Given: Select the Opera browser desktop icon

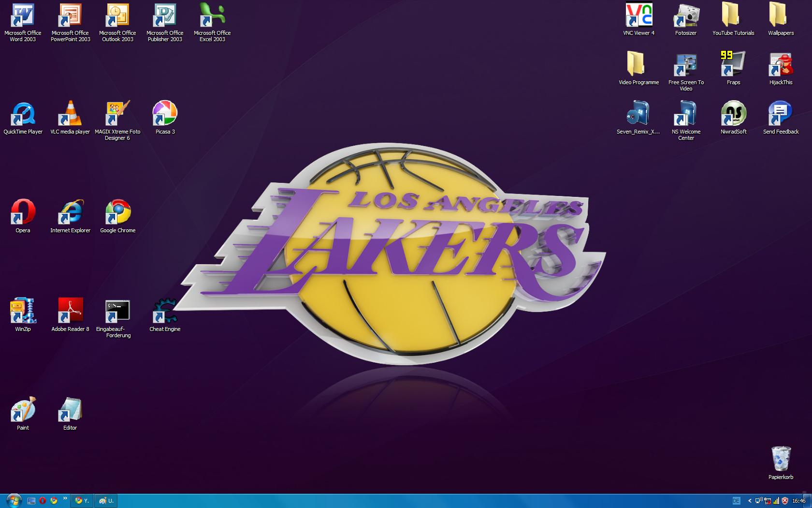Looking at the screenshot, I should tap(23, 216).
